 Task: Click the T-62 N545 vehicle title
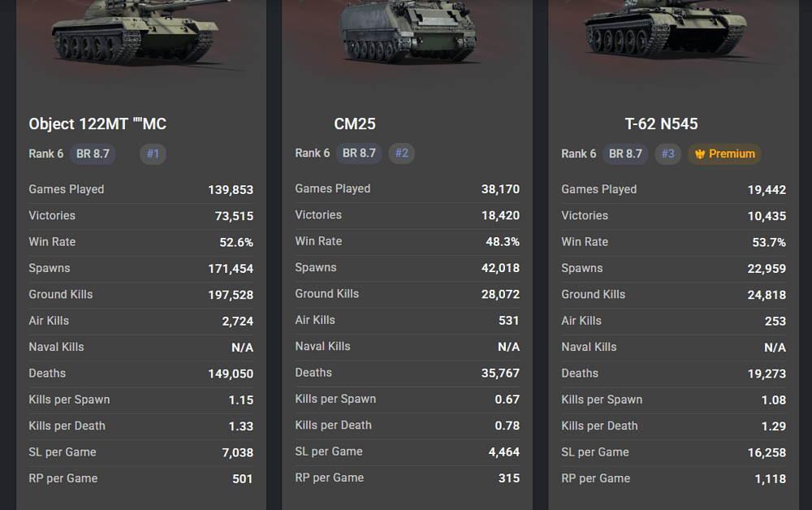click(661, 123)
